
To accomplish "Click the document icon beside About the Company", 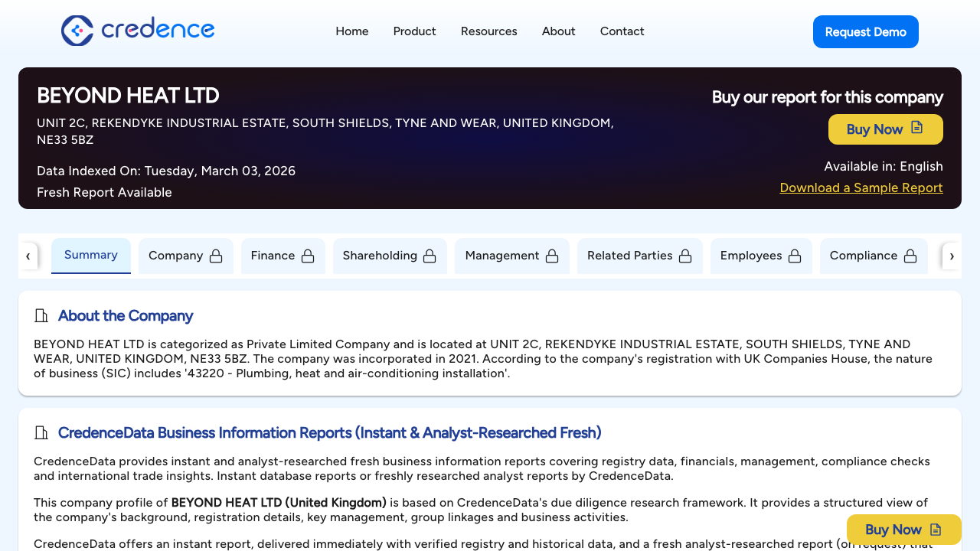I will tap(41, 315).
